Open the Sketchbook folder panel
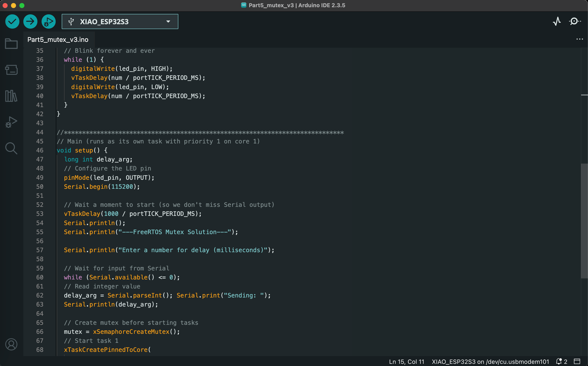Image resolution: width=588 pixels, height=366 pixels. (x=11, y=44)
